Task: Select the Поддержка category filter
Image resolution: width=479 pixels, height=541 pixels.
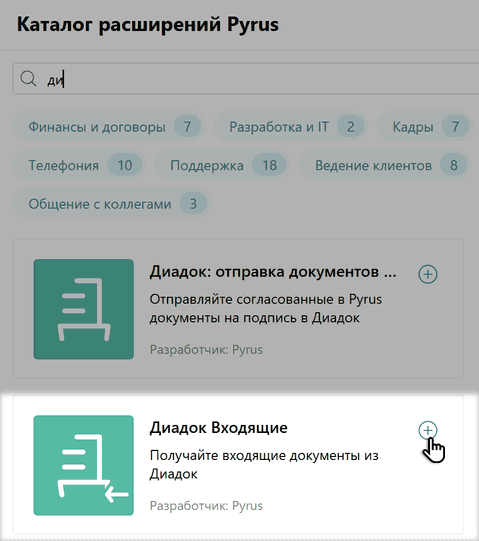Action: click(x=222, y=165)
